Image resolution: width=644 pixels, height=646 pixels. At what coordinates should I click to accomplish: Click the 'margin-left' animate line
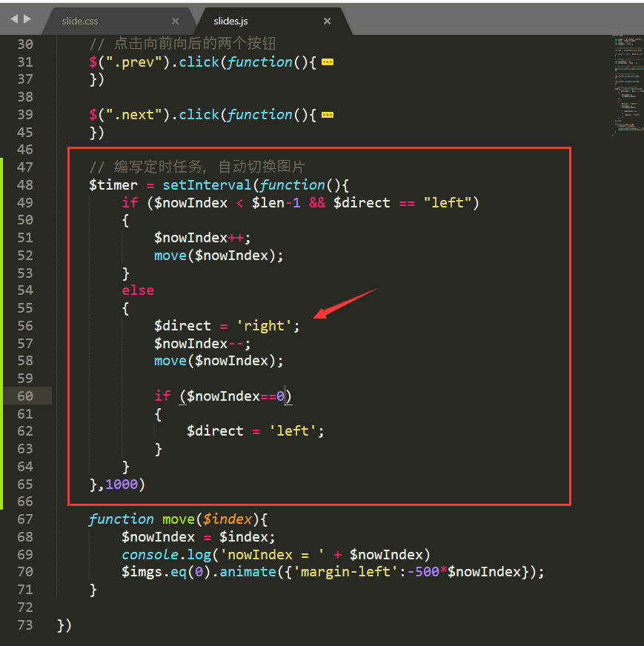333,572
